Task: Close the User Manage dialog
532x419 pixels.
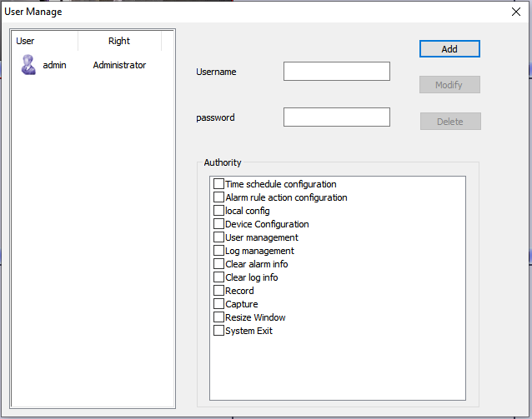Action: point(515,12)
